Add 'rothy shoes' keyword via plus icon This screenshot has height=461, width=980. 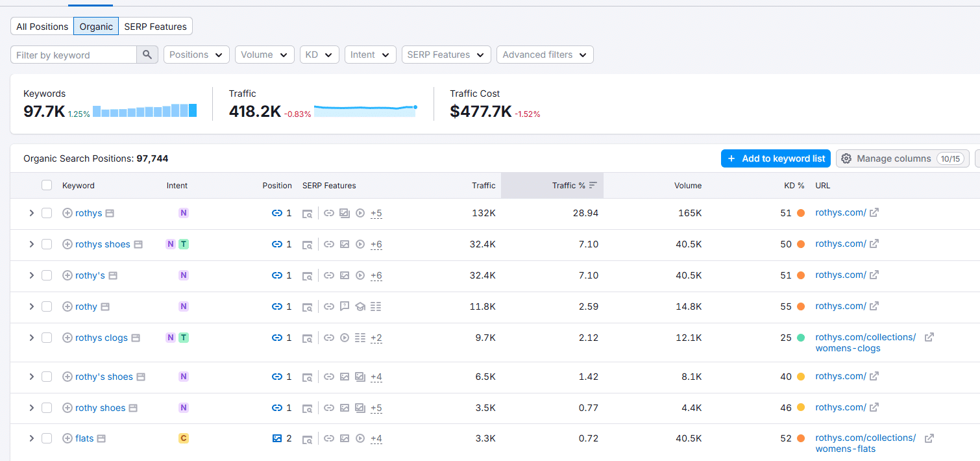pos(67,408)
